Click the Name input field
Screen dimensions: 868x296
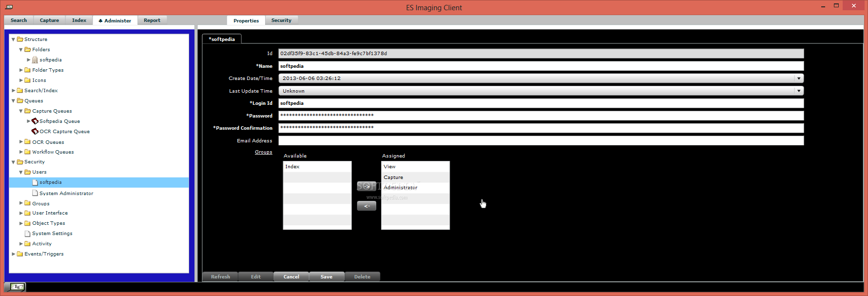pos(541,66)
